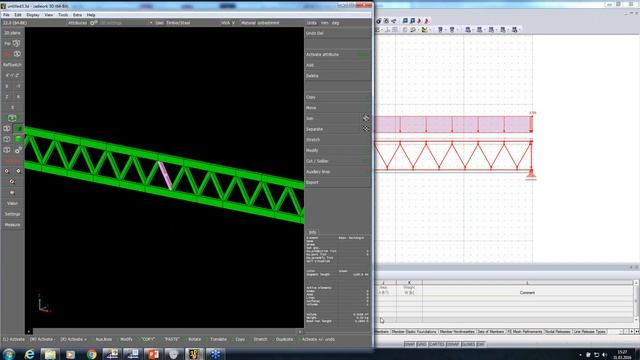
Task: Open the Units setting in top bar
Action: pyautogui.click(x=311, y=23)
